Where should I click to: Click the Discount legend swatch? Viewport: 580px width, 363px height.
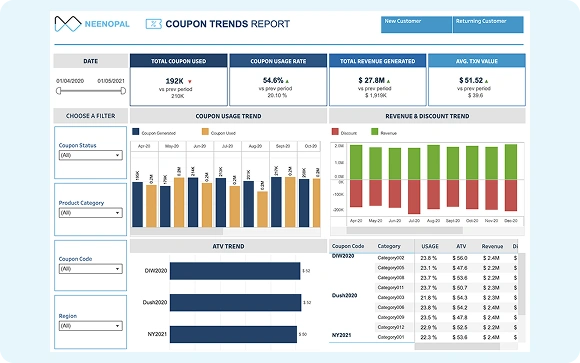click(335, 132)
